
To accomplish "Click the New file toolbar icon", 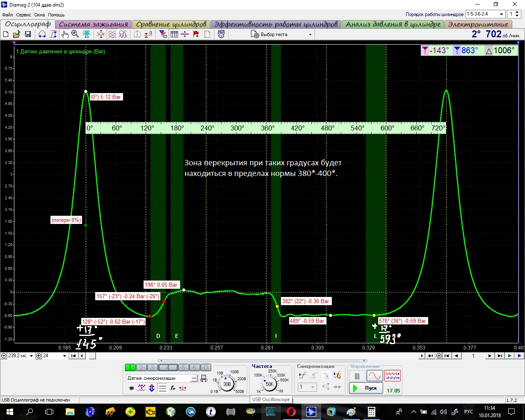I will pyautogui.click(x=6, y=34).
